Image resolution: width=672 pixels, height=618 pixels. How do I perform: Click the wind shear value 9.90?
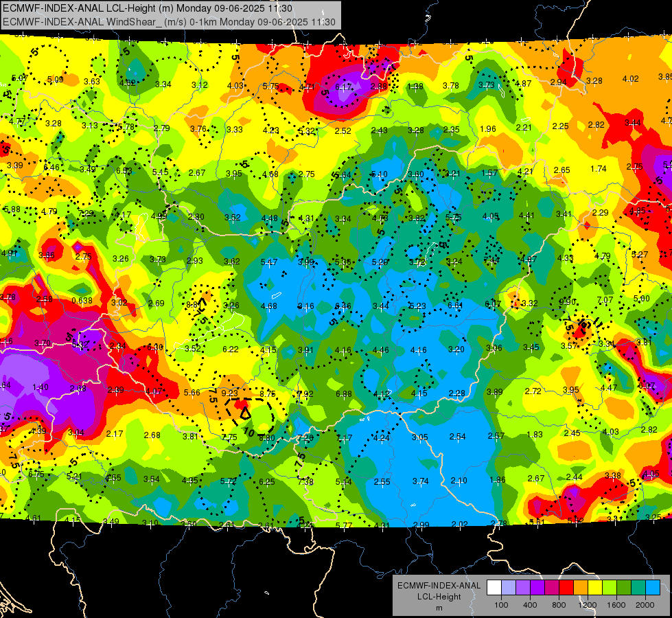pyautogui.click(x=568, y=301)
